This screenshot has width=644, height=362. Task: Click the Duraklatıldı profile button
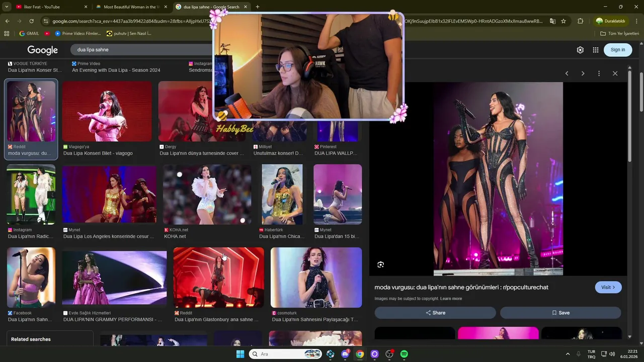coord(611,21)
